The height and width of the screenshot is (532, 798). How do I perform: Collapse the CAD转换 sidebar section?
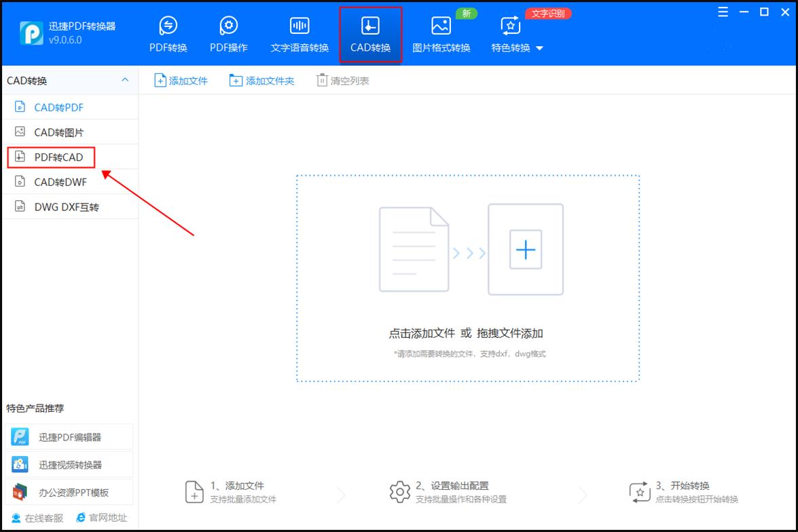pyautogui.click(x=125, y=80)
